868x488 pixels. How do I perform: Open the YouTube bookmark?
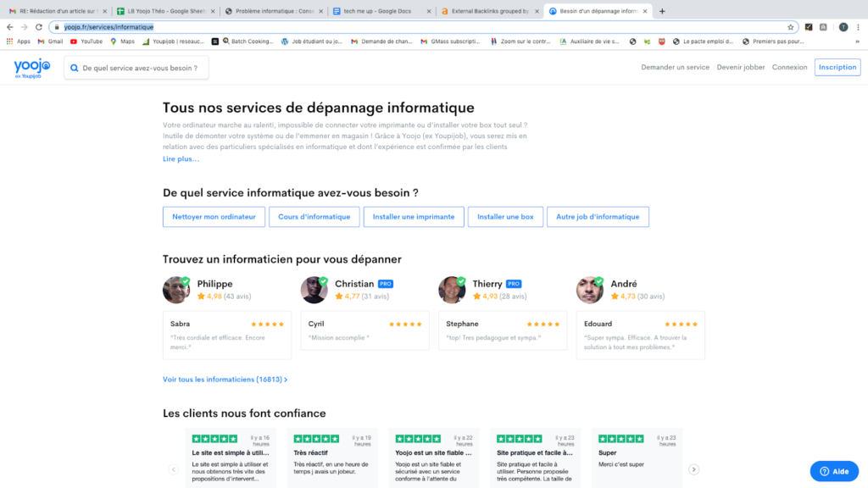86,42
